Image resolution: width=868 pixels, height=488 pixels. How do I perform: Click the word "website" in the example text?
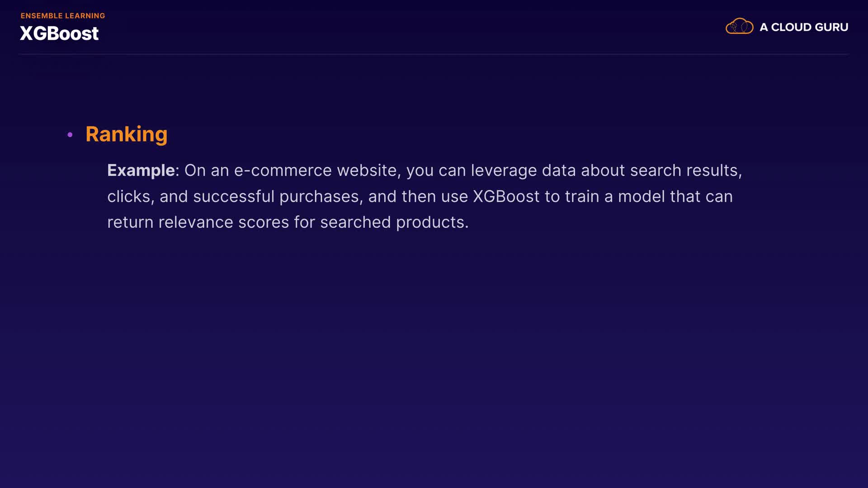coord(367,170)
